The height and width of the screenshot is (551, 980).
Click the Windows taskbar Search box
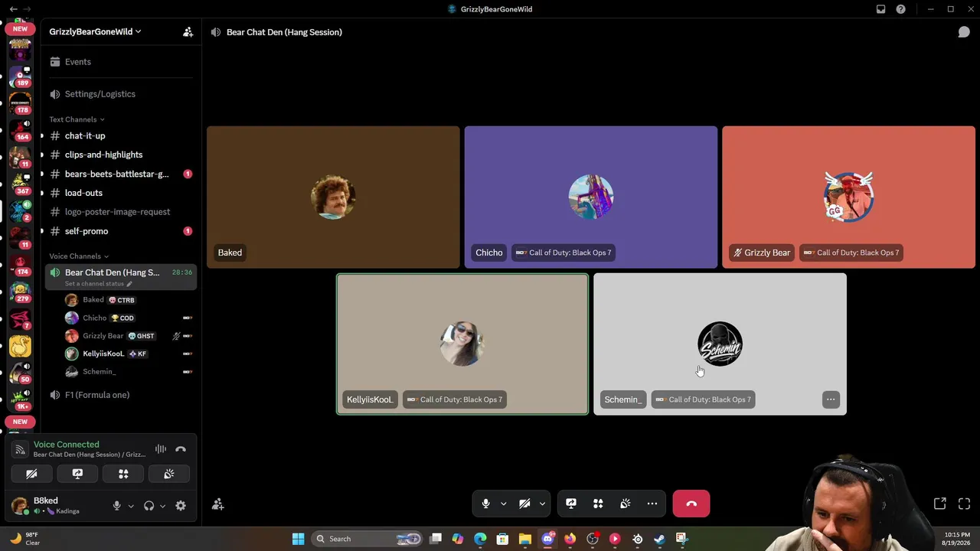coord(367,539)
